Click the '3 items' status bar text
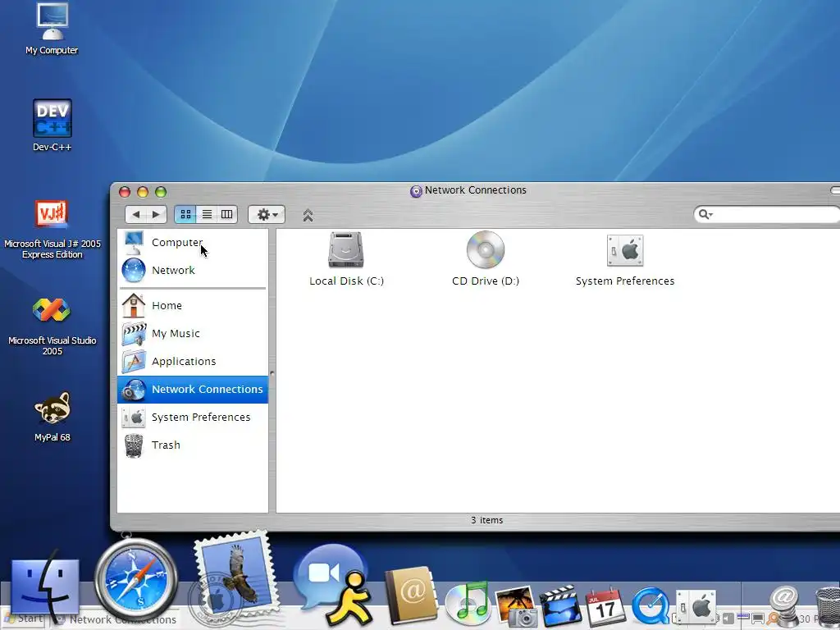 pyautogui.click(x=487, y=520)
